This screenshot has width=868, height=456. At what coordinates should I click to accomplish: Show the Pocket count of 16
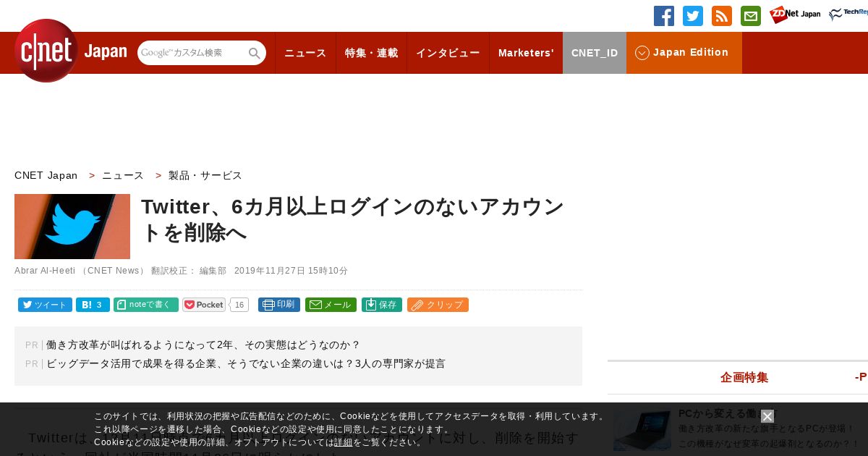tap(239, 305)
